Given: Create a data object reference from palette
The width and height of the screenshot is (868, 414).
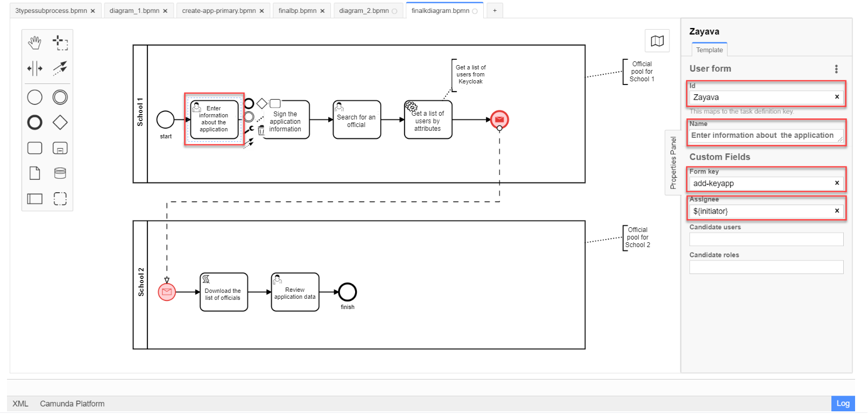Looking at the screenshot, I should point(35,173).
